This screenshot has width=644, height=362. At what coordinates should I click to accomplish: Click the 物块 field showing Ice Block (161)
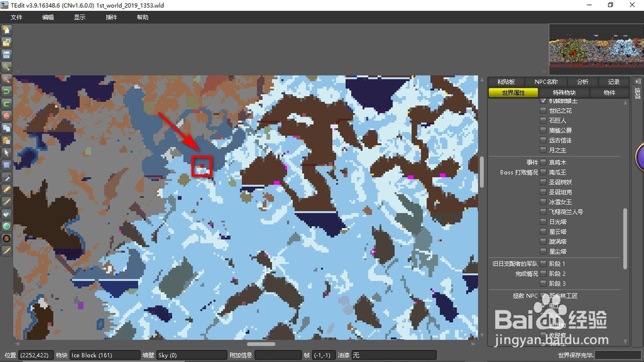coord(105,355)
